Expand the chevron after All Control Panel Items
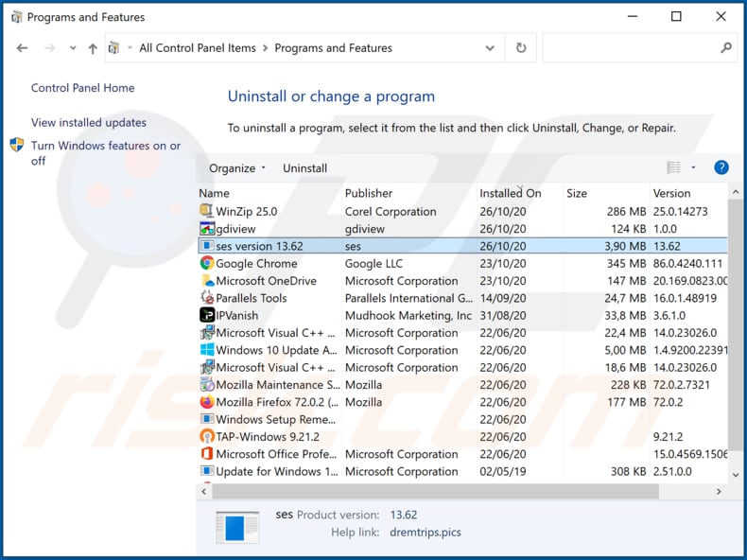Viewport: 747px width, 560px height. (266, 48)
